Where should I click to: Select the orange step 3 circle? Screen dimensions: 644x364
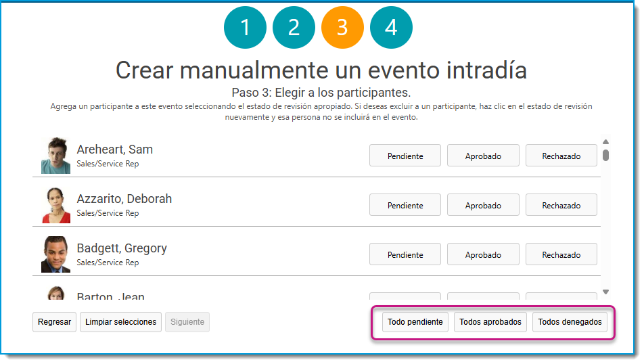point(342,28)
